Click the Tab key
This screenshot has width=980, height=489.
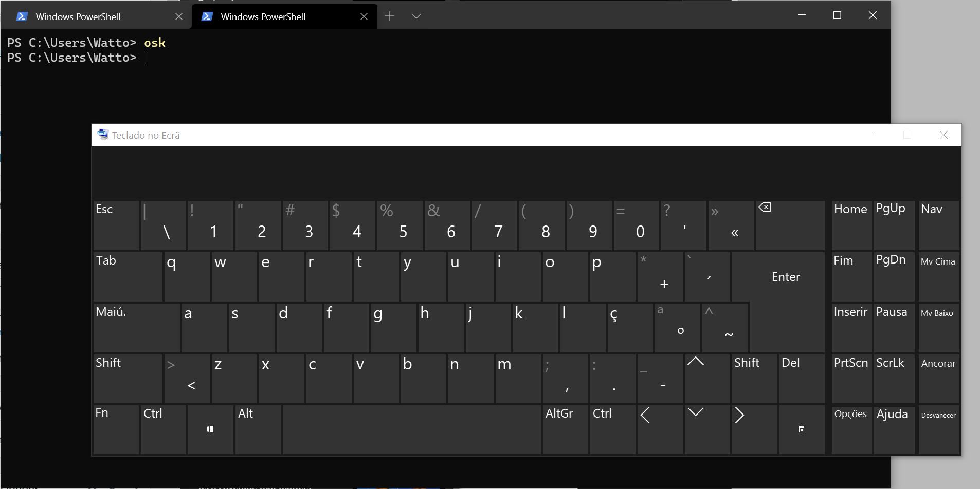pos(128,276)
